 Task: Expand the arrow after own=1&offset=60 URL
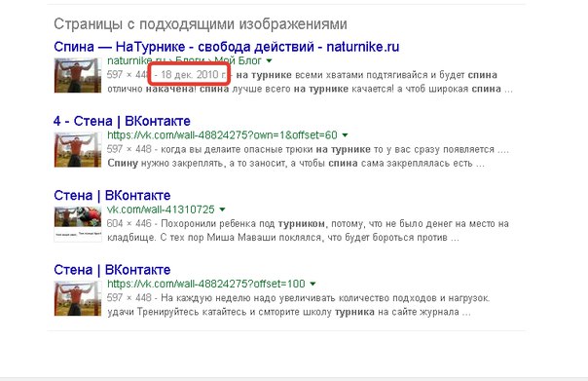tap(345, 135)
